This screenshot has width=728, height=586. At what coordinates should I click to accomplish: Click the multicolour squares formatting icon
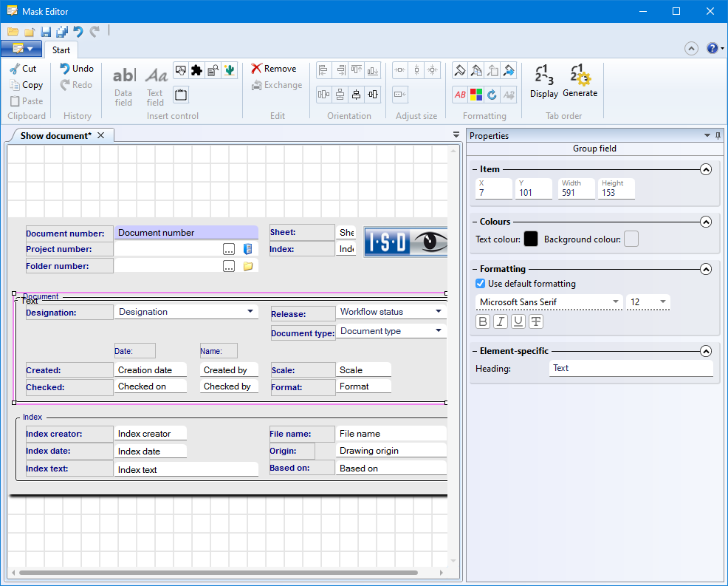pos(476,95)
